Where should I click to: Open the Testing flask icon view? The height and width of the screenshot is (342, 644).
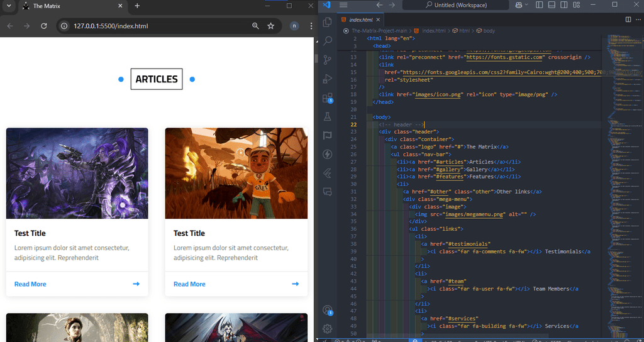point(327,116)
